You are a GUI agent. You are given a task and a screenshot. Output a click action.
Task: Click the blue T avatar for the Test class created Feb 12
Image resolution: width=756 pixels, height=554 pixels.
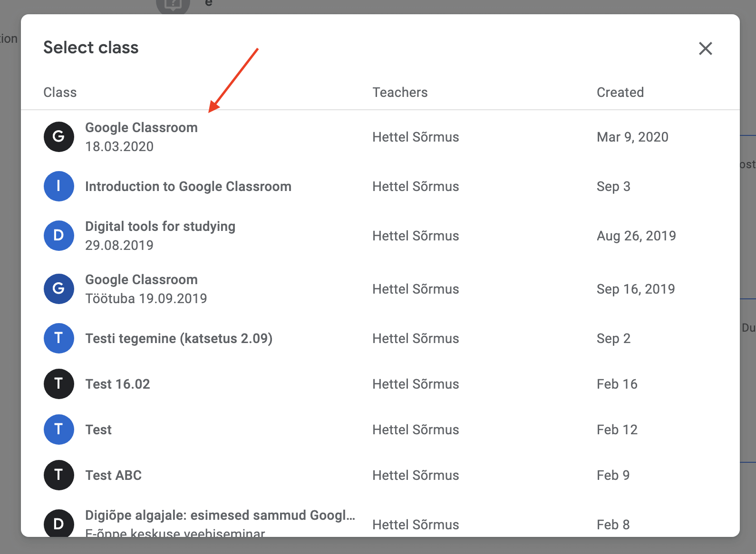pyautogui.click(x=58, y=430)
